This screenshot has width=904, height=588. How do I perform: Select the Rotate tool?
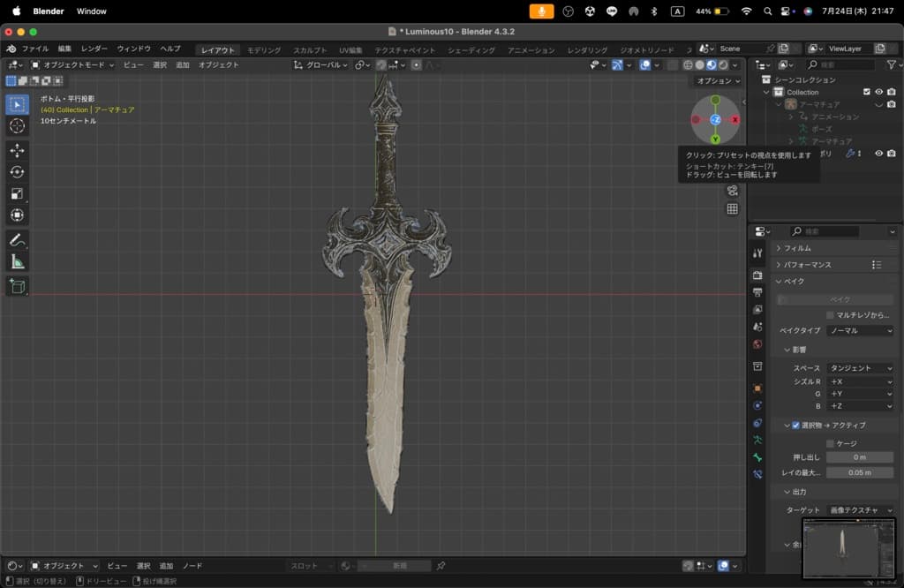[17, 172]
